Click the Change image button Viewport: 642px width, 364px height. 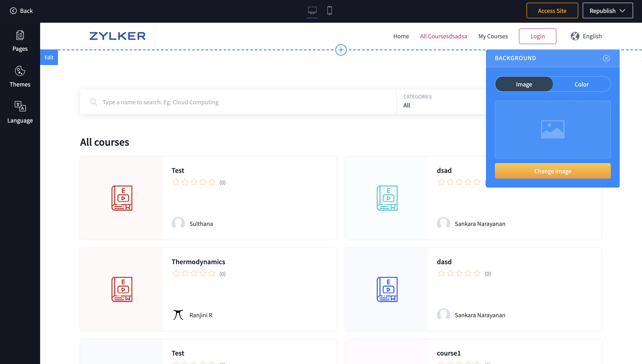(552, 171)
